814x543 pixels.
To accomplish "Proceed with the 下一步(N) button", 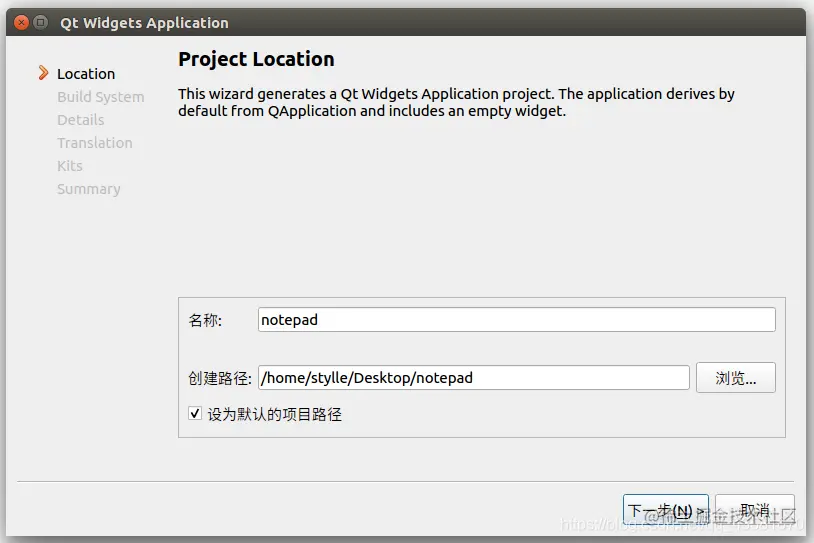I will 666,510.
